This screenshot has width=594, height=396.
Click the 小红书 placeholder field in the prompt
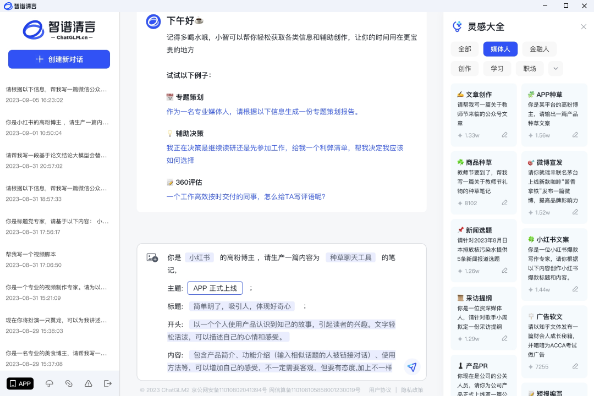click(x=200, y=258)
